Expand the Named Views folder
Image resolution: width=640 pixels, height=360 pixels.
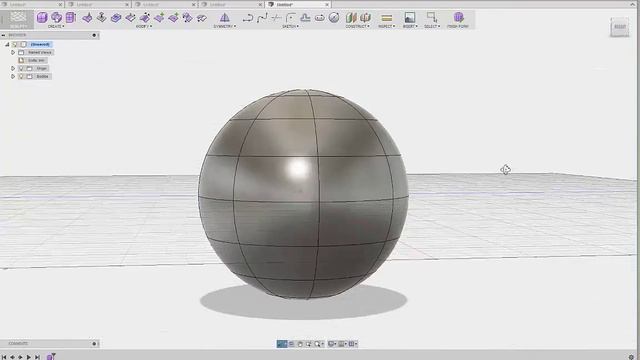[x=13, y=52]
